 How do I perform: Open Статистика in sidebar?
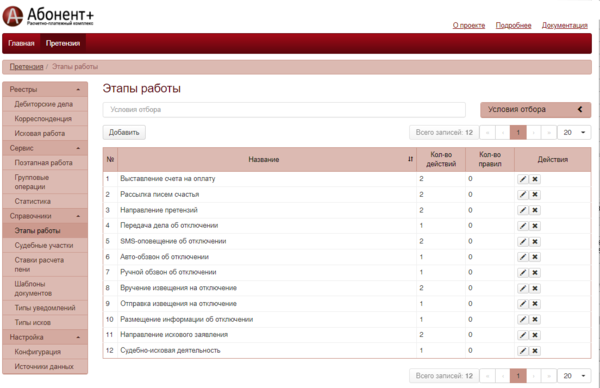45,201
